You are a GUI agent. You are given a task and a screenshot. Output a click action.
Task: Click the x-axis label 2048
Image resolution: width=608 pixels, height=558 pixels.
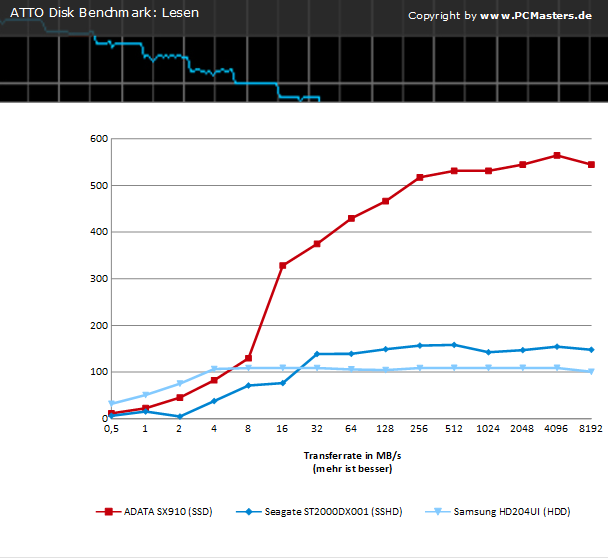click(522, 429)
